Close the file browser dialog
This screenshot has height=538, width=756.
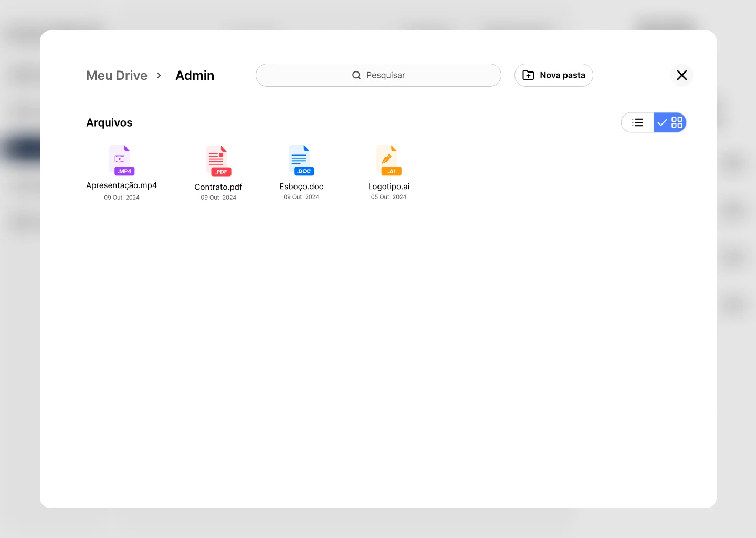pos(681,75)
